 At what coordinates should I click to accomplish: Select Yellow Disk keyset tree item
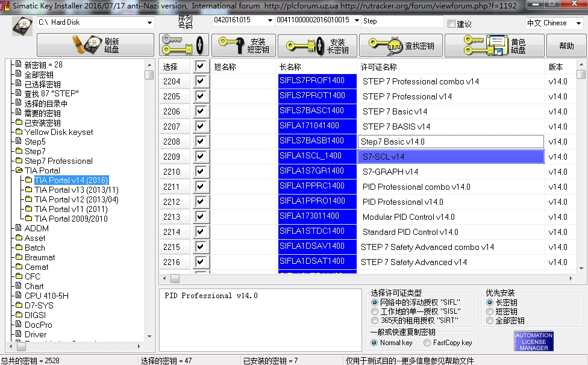[x=58, y=133]
